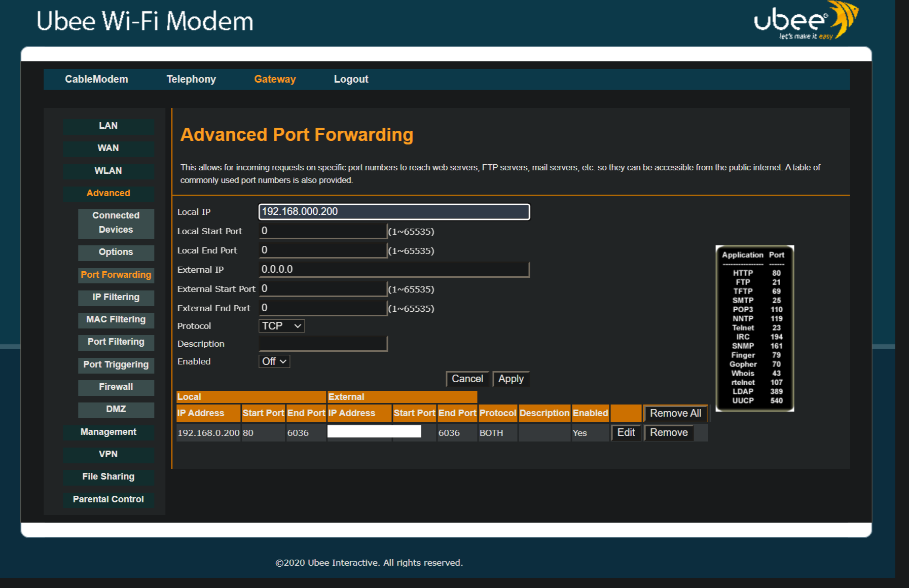Screen dimensions: 909x588
Task: Click the Remove All button
Action: tap(675, 414)
